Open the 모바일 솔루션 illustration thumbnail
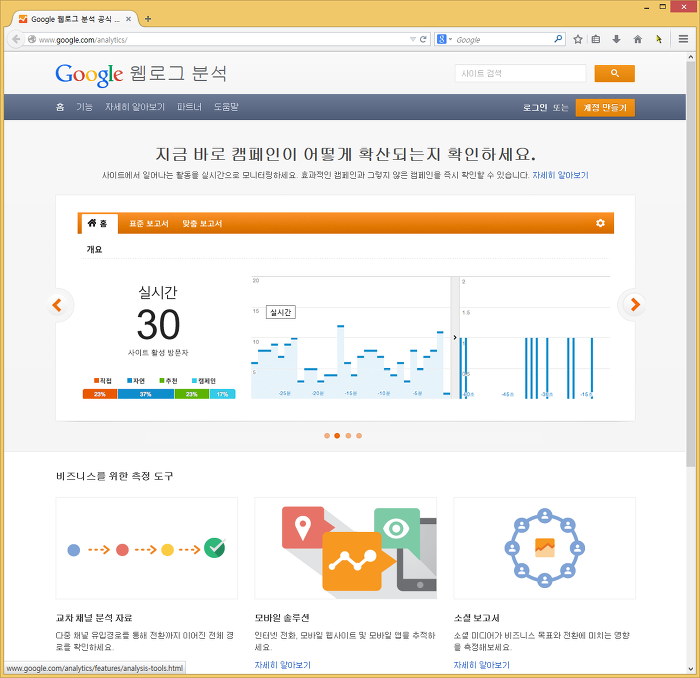The width and height of the screenshot is (700, 678). click(346, 548)
